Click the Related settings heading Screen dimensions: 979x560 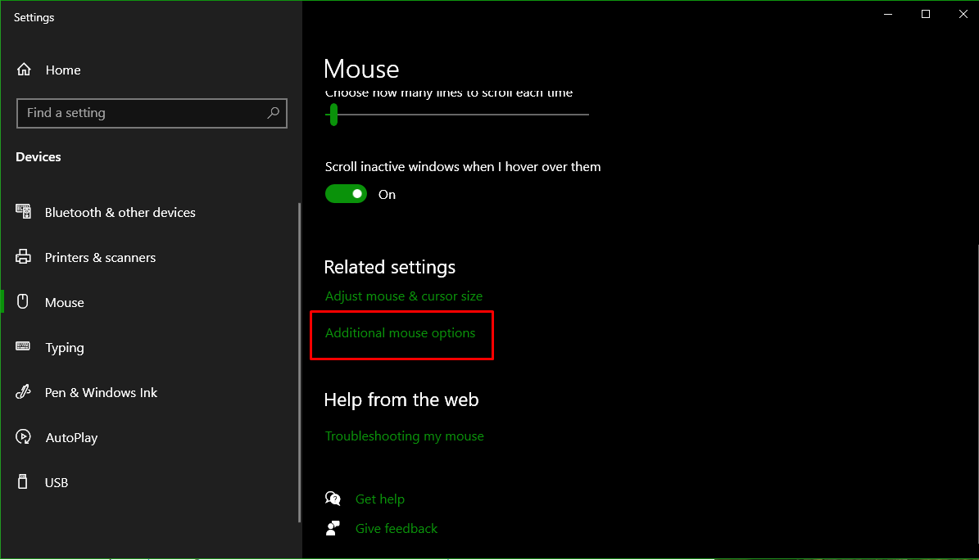[x=390, y=267]
